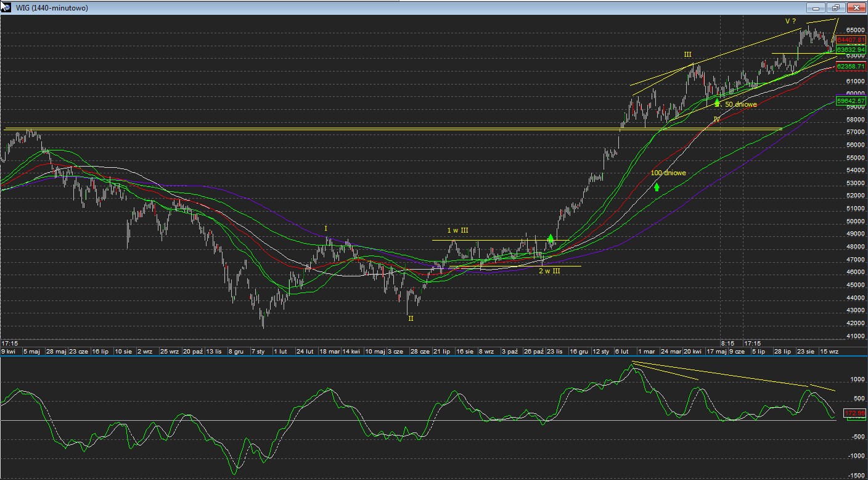
Task: Click the 'IV' wave annotation
Action: pyautogui.click(x=717, y=118)
